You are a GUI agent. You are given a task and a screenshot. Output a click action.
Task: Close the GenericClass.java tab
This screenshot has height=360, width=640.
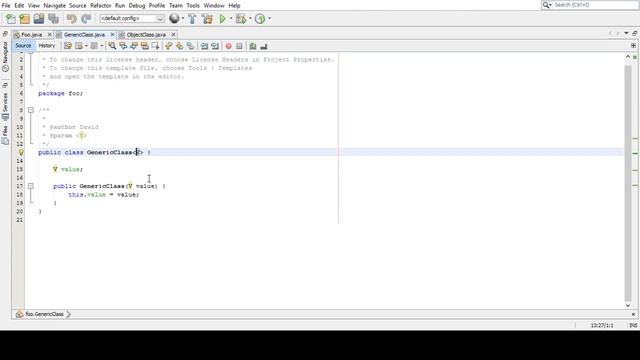pos(112,35)
